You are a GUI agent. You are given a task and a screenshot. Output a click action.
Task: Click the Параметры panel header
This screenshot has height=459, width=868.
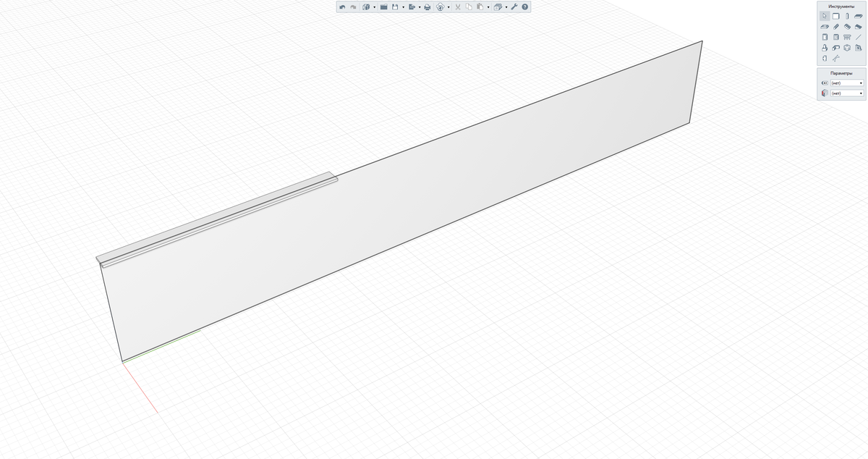[841, 73]
